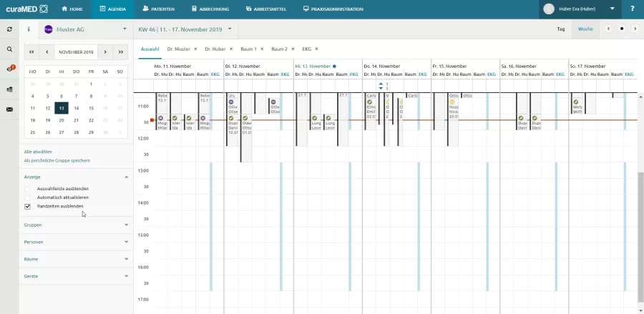Click the user avatar icon
The image size is (644, 314).
click(x=549, y=9)
